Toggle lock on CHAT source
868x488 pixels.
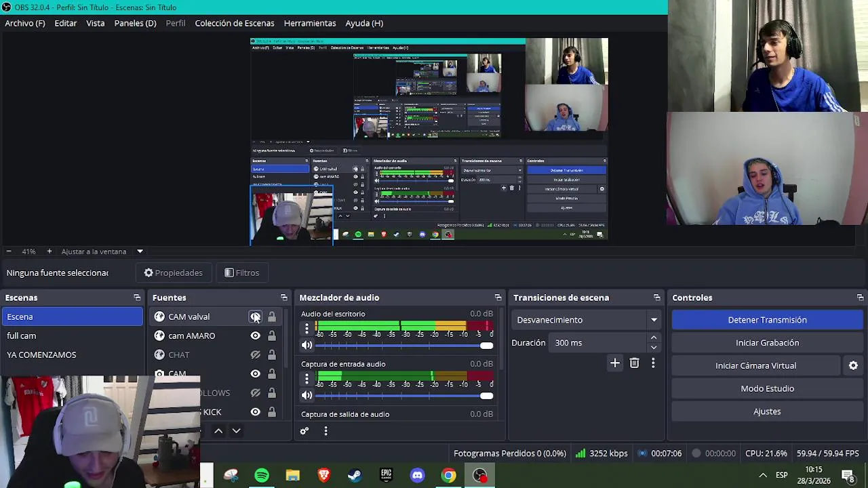271,354
